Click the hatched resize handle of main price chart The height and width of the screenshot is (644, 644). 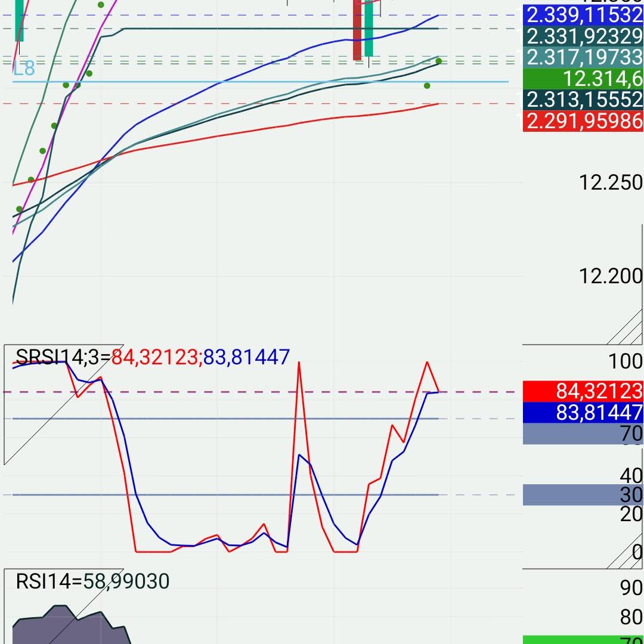[x=625, y=327]
